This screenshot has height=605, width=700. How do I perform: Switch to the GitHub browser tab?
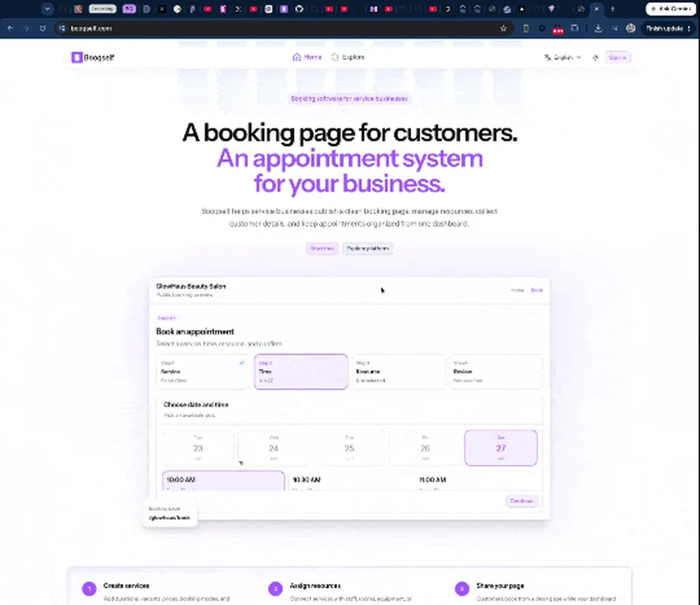click(299, 9)
